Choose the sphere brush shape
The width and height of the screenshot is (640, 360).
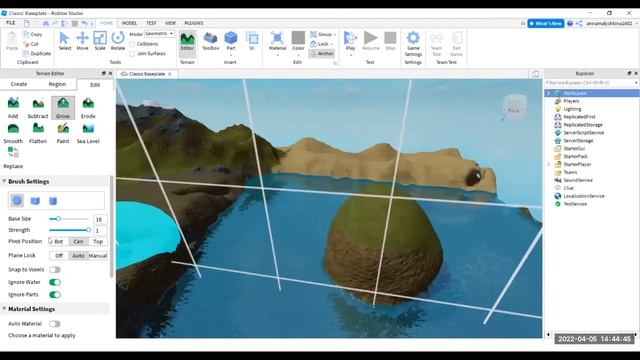point(17,200)
